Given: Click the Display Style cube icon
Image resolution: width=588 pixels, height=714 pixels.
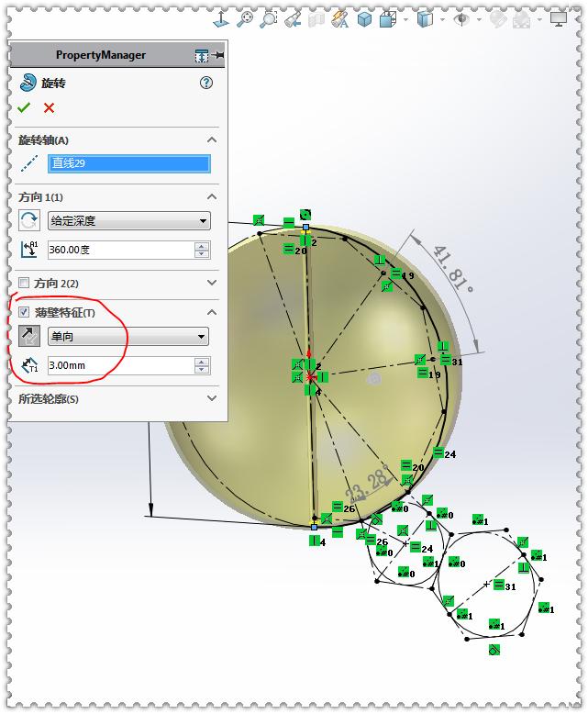Looking at the screenshot, I should pos(388,19).
